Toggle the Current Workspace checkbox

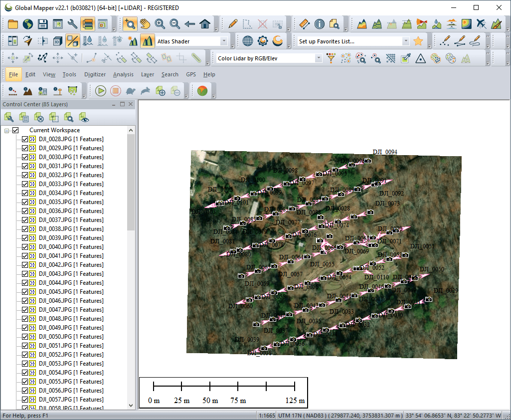tap(15, 130)
